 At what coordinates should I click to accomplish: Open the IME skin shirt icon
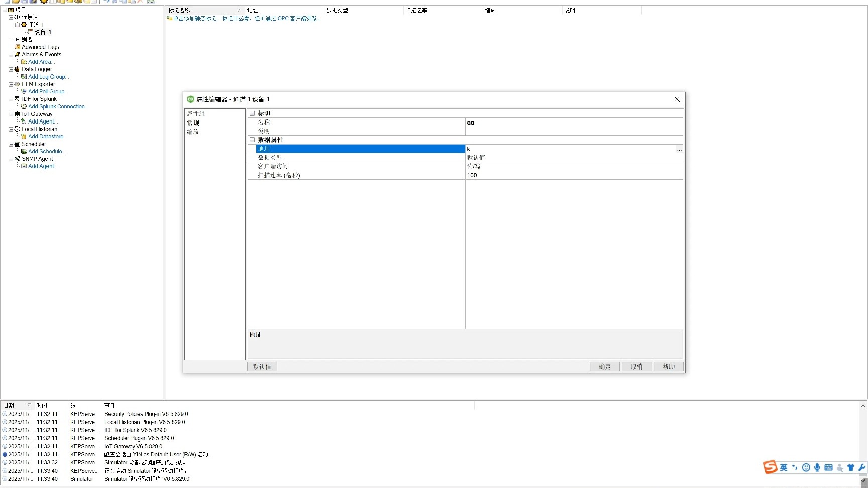850,467
